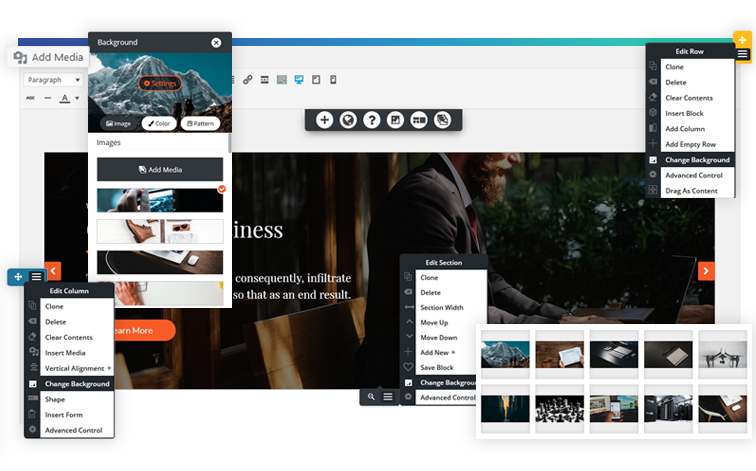Switch to phone preview icon
The image size is (756, 471).
(x=333, y=80)
